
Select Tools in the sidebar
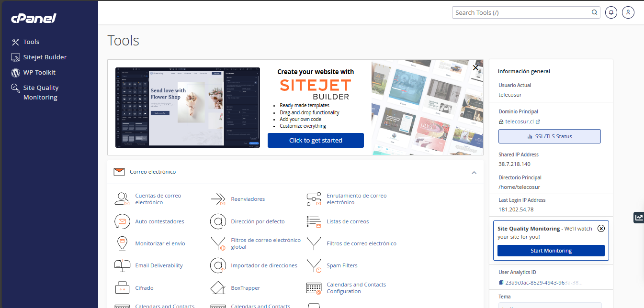pyautogui.click(x=31, y=42)
